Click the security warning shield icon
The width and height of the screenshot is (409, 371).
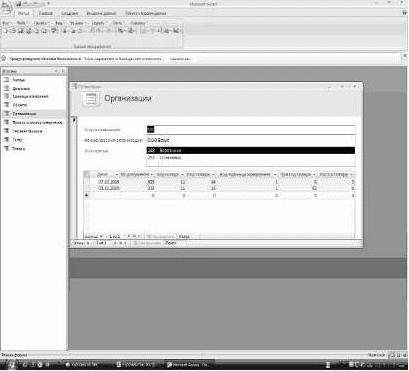(4, 59)
